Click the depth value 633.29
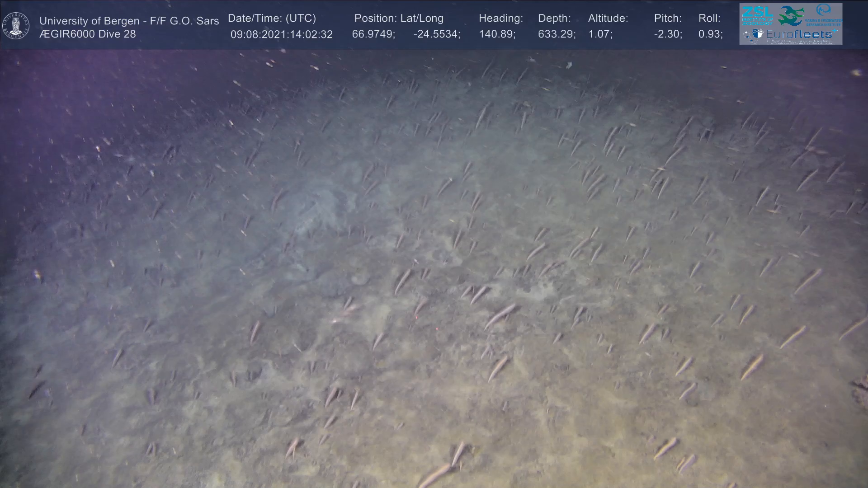Viewport: 868px width, 488px height. tap(556, 34)
